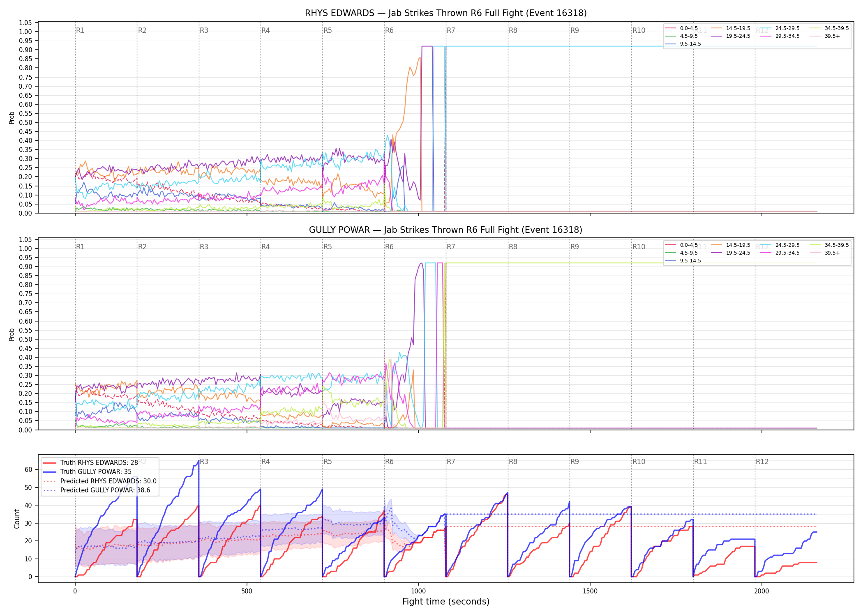Viewport: 863px width, 616px height.
Task: Click the 'Fight time (seconds)' axis label
Action: (x=446, y=602)
